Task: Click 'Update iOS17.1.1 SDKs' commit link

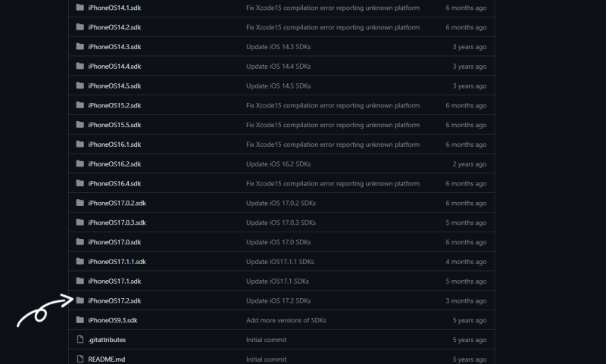Action: point(280,262)
